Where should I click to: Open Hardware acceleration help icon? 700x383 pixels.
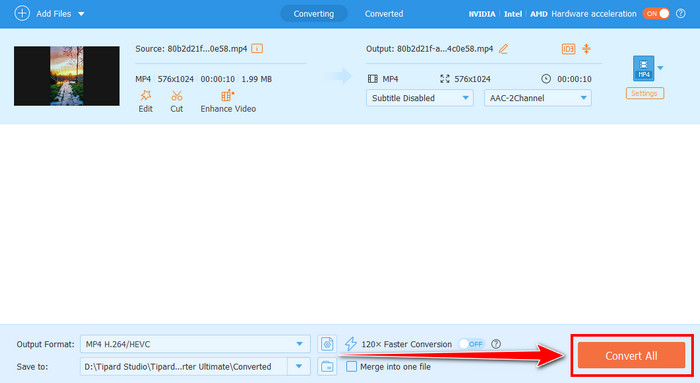click(x=680, y=13)
